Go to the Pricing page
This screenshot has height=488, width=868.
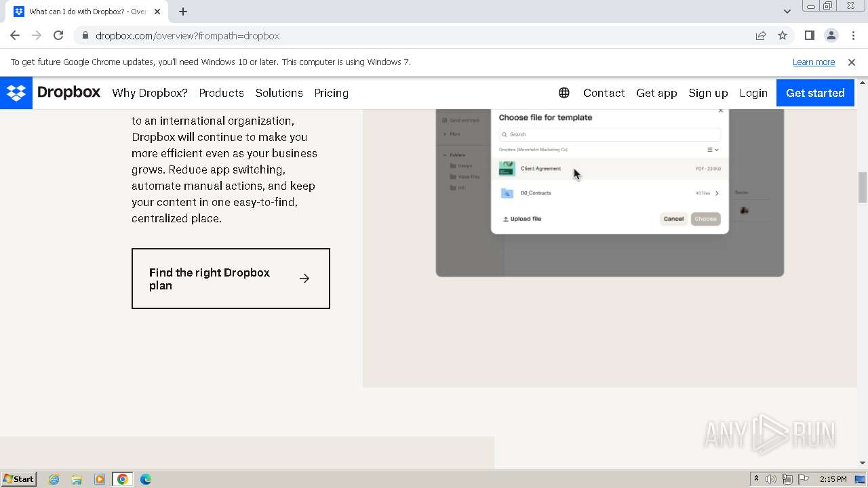331,93
